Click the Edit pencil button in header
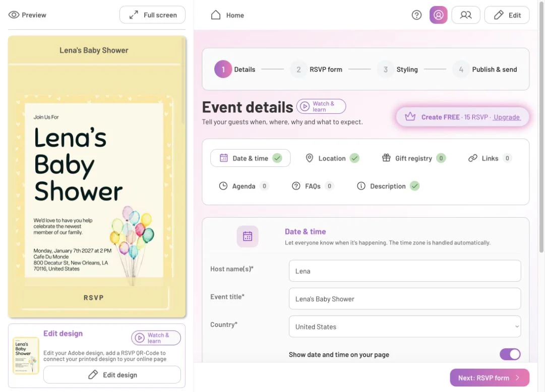This screenshot has width=545, height=392. [x=507, y=15]
